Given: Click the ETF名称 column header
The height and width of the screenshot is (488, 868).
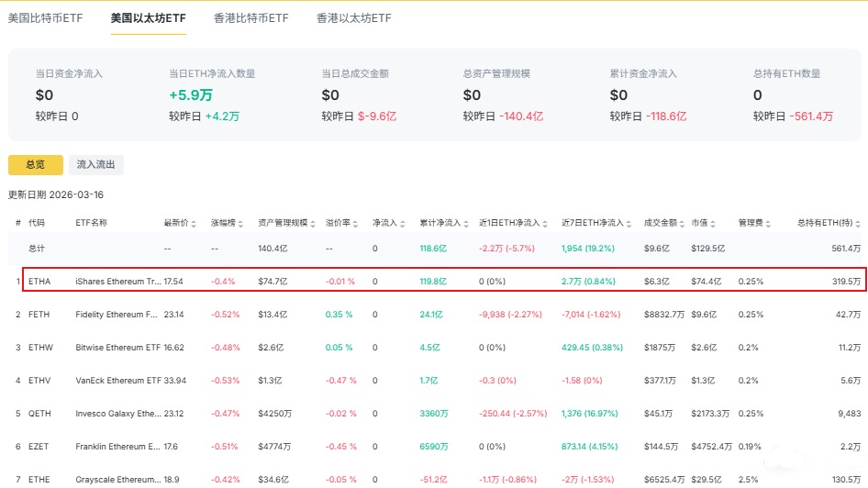Looking at the screenshot, I should click(92, 223).
